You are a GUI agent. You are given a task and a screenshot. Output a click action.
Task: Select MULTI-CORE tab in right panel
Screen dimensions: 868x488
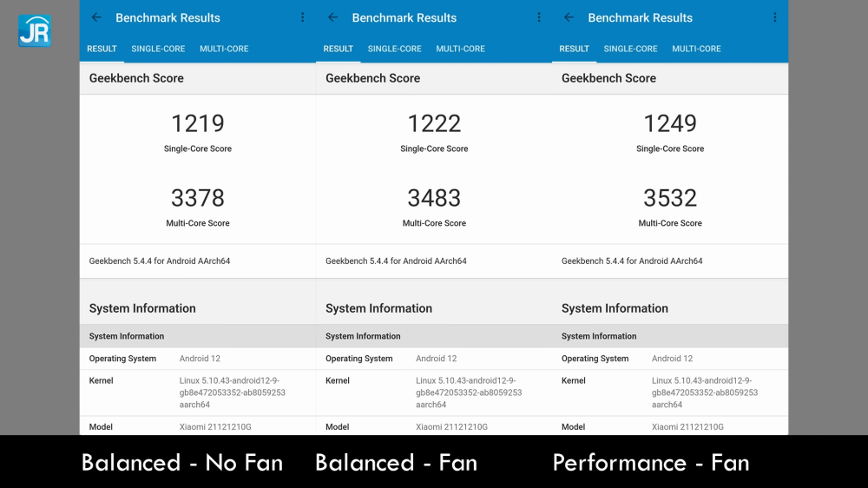696,49
